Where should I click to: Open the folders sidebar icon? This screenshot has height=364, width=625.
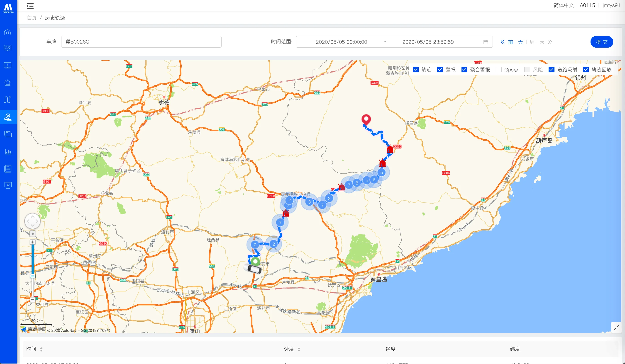pyautogui.click(x=8, y=134)
